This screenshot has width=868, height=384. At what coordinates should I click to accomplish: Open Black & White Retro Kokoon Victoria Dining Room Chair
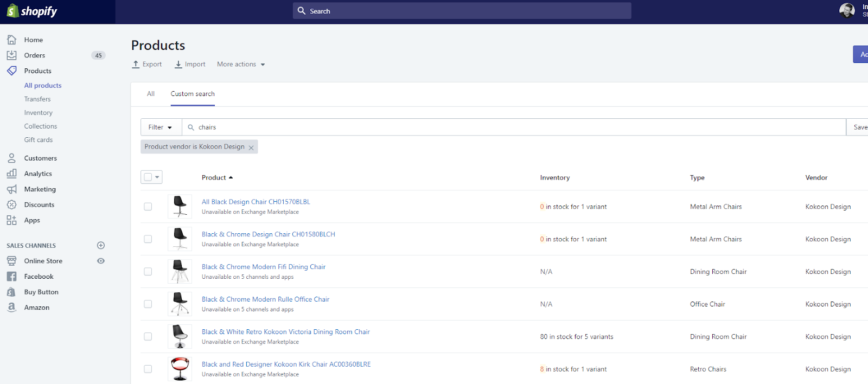(286, 332)
